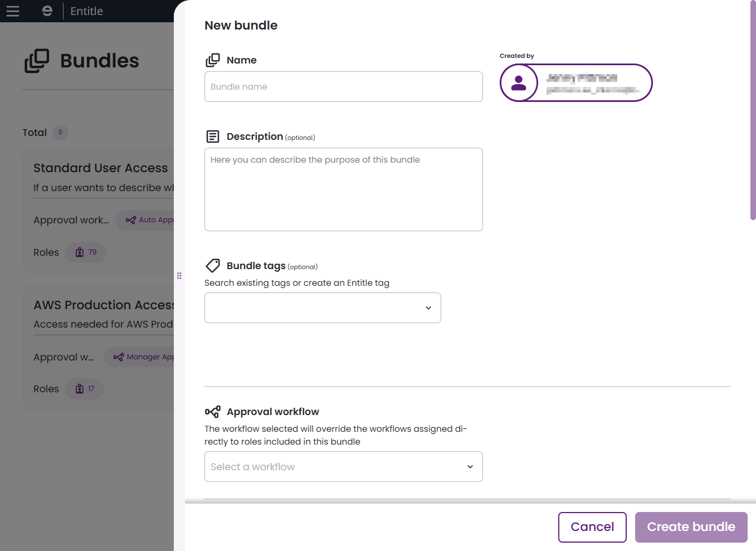Click the Cancel button
This screenshot has height=551, width=756.
pos(592,526)
